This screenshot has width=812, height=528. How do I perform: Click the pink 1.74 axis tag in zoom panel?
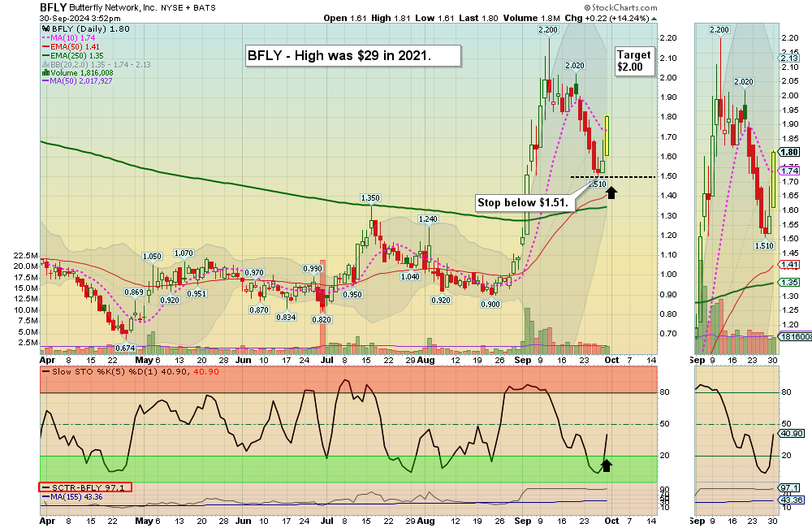click(x=790, y=171)
